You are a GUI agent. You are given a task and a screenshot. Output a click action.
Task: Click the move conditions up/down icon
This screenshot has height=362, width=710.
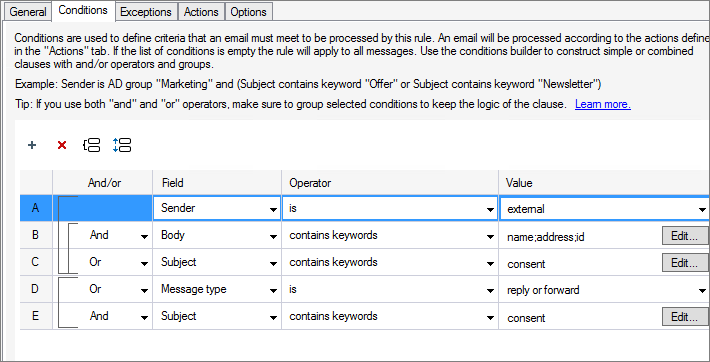coord(122,145)
